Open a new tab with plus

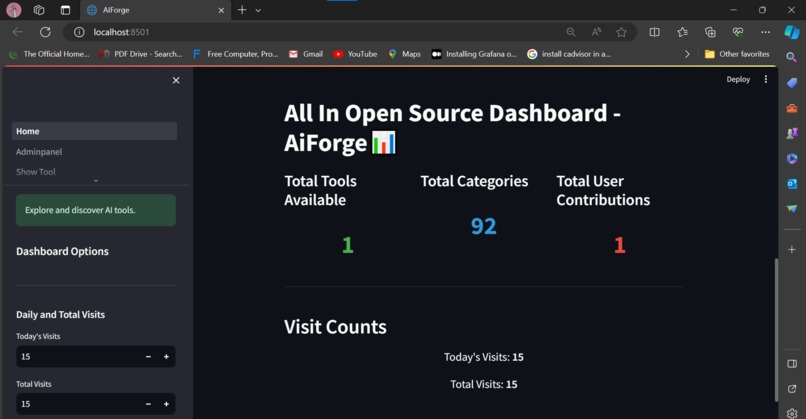pyautogui.click(x=242, y=10)
